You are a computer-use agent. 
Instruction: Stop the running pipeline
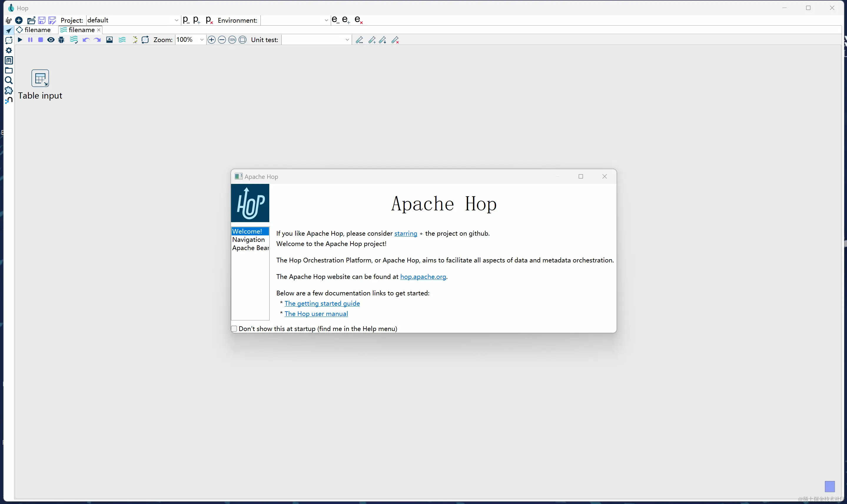click(40, 40)
